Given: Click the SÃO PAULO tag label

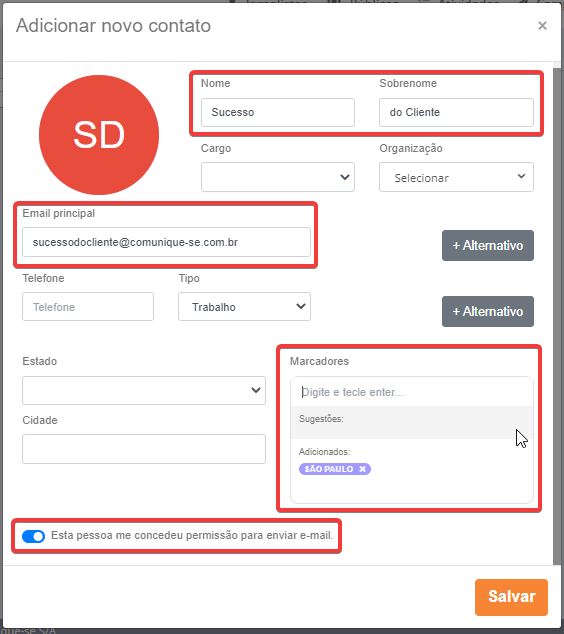Looking at the screenshot, I should click(x=329, y=469).
